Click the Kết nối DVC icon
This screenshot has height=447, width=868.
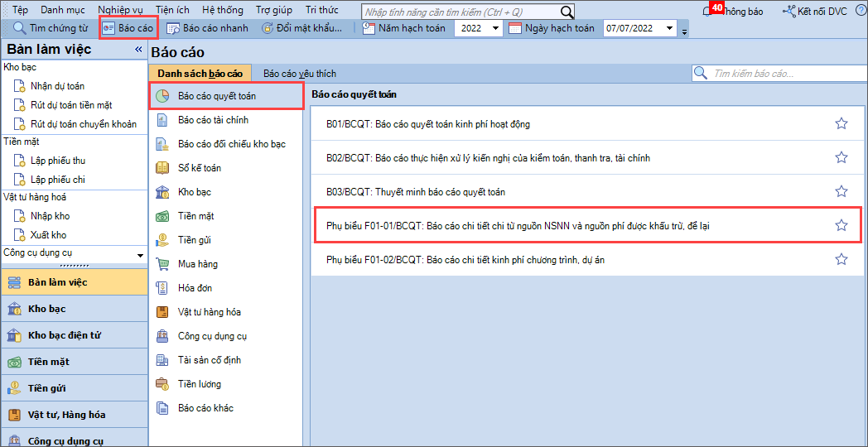click(789, 11)
